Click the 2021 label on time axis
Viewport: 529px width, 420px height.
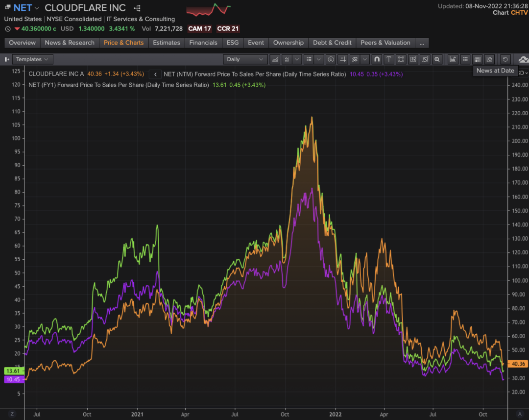pyautogui.click(x=137, y=414)
